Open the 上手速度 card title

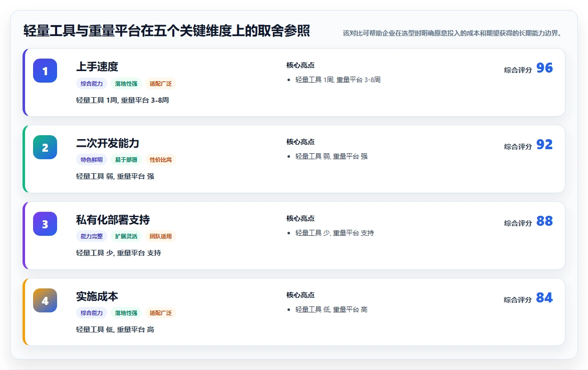pyautogui.click(x=97, y=67)
